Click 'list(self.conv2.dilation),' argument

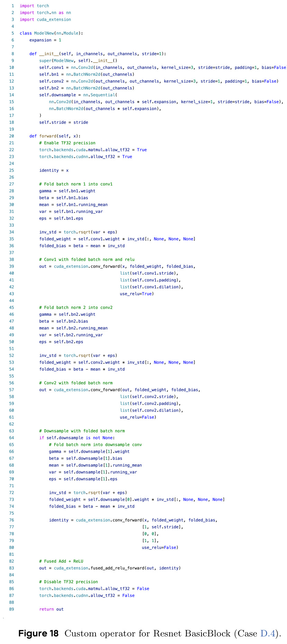(x=152, y=411)
